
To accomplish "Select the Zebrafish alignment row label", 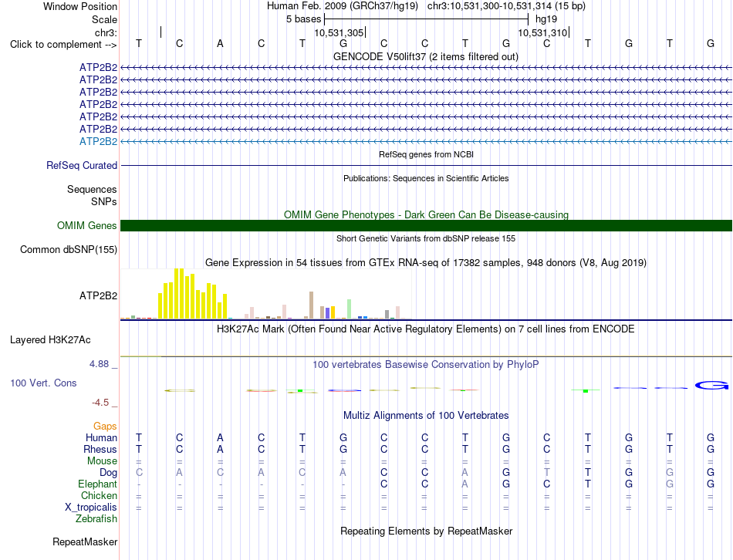I will point(96,519).
